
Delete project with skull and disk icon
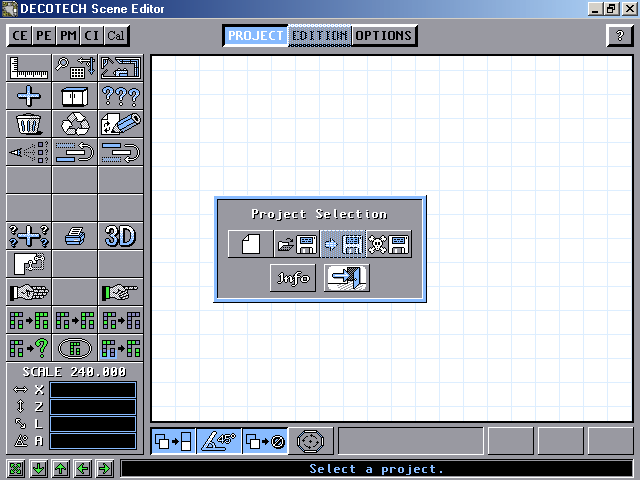pos(389,244)
